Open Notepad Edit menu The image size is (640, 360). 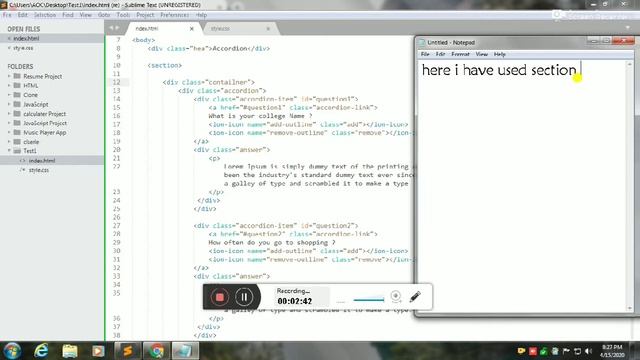440,54
